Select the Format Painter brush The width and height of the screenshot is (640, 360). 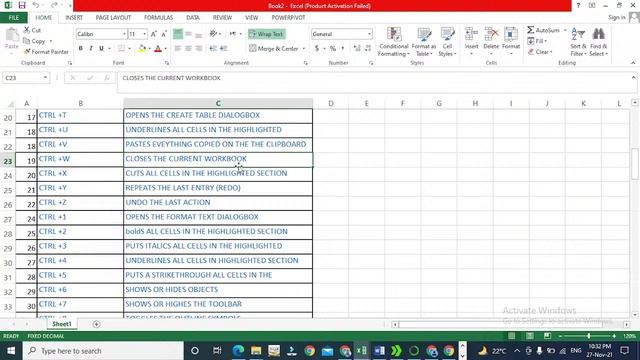tap(27, 52)
